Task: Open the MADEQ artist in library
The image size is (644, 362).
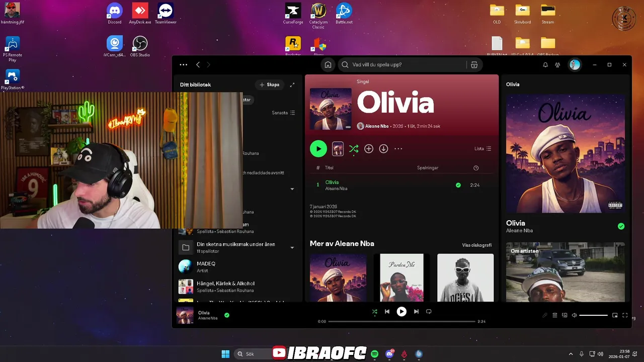Action: [238, 266]
